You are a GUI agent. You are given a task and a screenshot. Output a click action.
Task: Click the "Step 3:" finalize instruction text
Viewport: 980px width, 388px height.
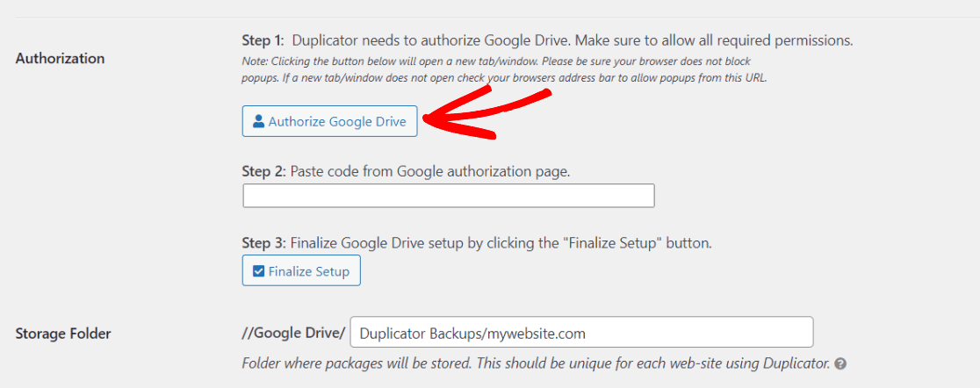477,244
